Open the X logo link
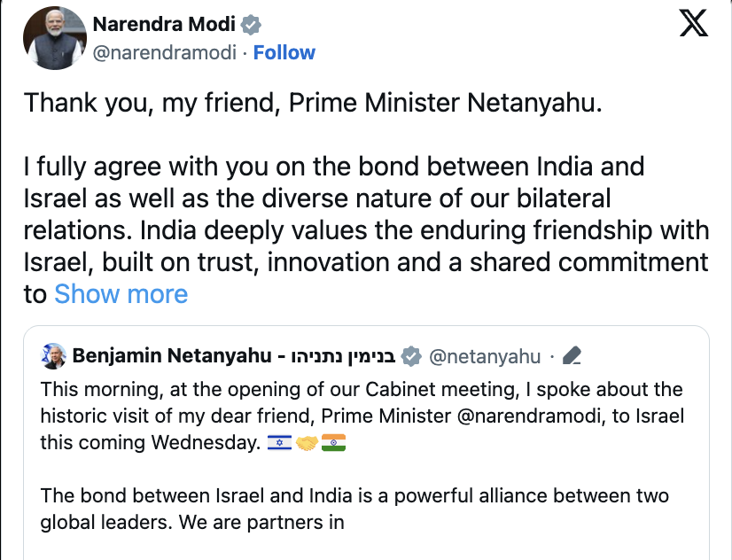 (694, 23)
